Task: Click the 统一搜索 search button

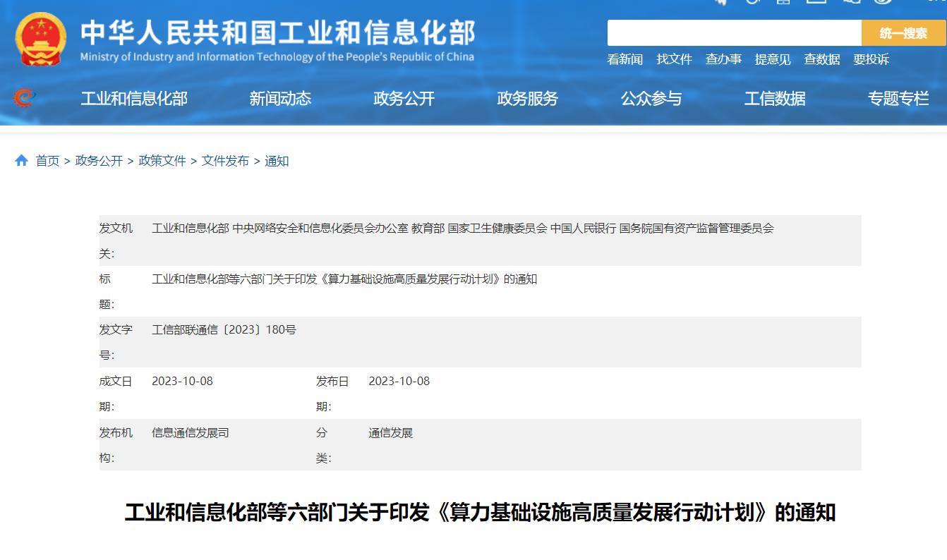Action: 903,33
